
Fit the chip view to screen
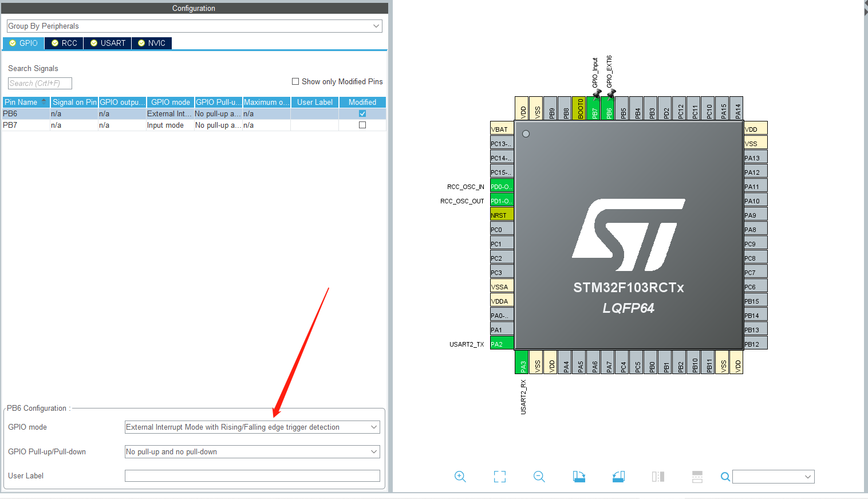tap(500, 477)
